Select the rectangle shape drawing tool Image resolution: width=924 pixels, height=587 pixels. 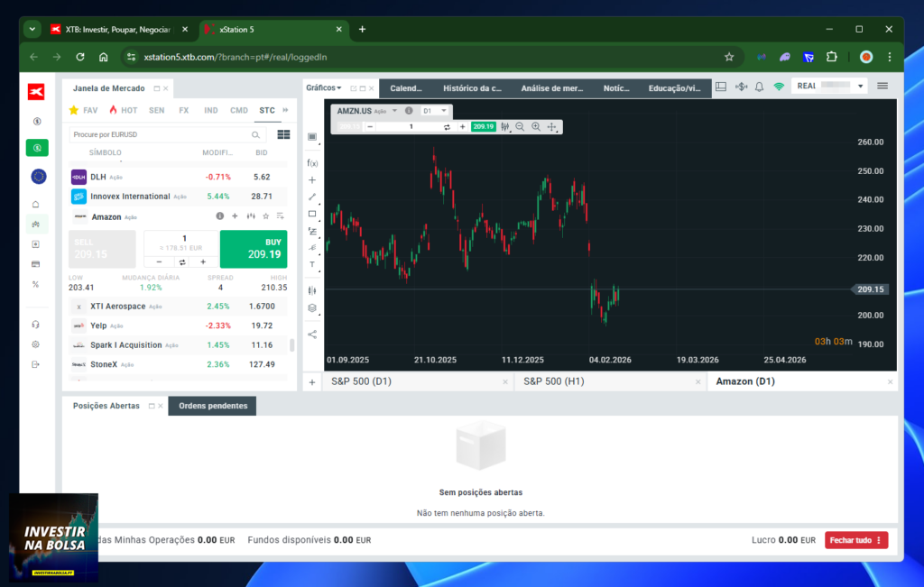[x=312, y=214]
